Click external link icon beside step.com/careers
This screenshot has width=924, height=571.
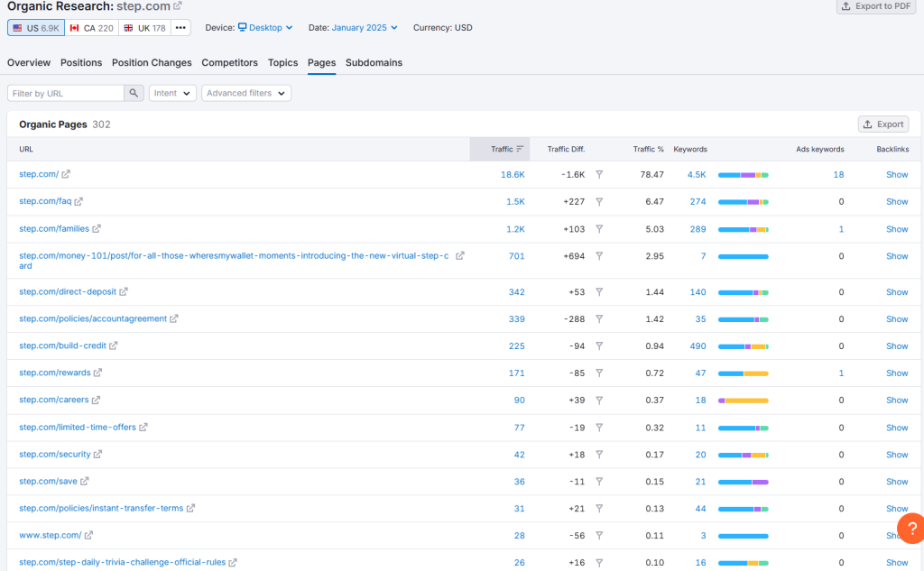pyautogui.click(x=96, y=400)
